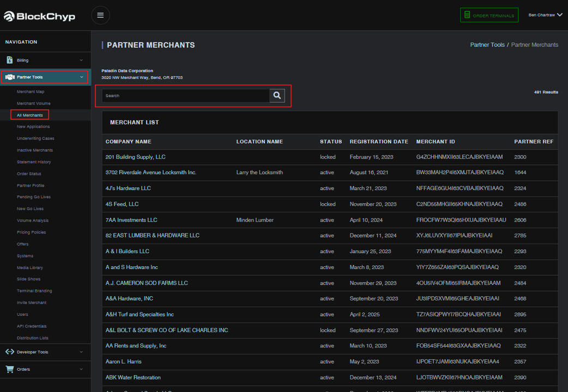
Task: Open AA Rents and Supply, Inc merchant
Action: [x=136, y=346]
